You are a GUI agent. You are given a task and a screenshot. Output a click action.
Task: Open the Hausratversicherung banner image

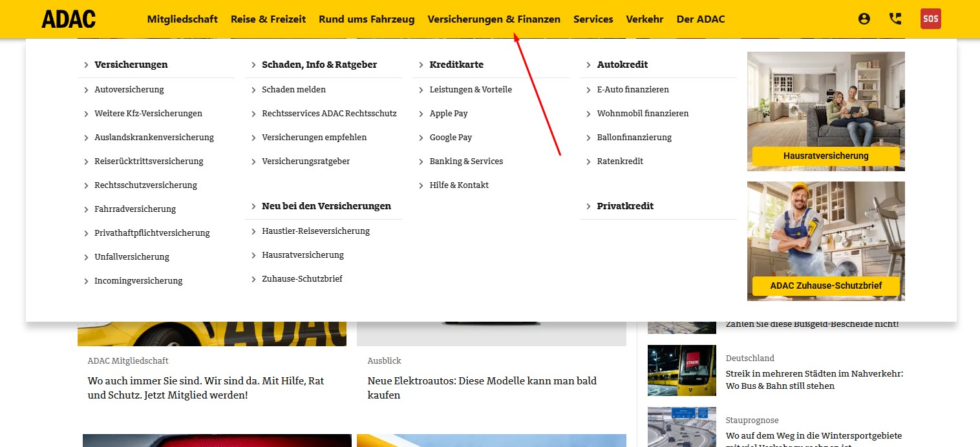[x=826, y=111]
